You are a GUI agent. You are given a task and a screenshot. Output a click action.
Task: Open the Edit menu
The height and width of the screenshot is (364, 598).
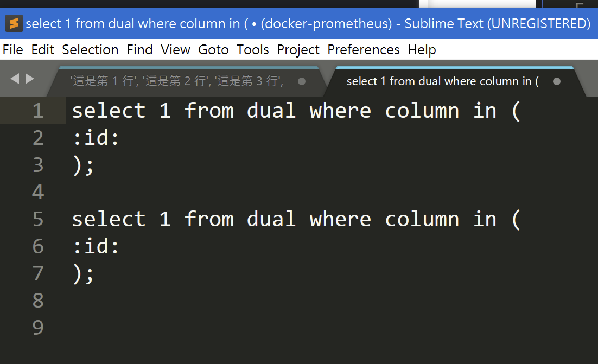click(42, 49)
